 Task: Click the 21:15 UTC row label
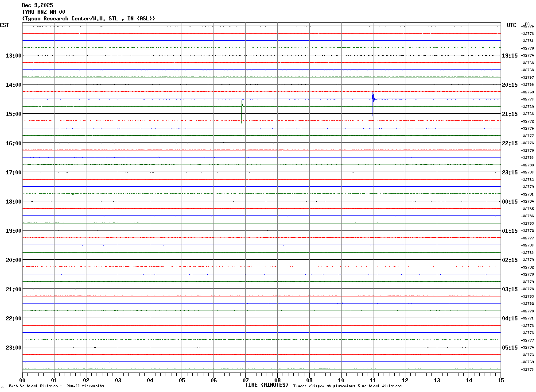click(510, 114)
